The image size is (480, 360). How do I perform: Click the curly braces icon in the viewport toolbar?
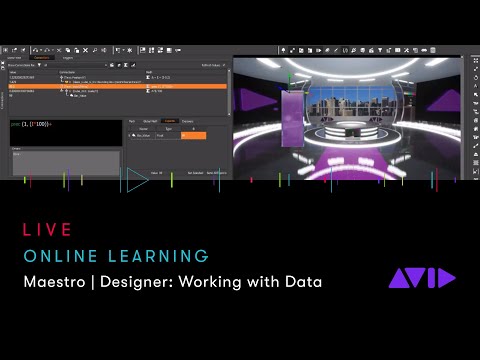[x=345, y=50]
